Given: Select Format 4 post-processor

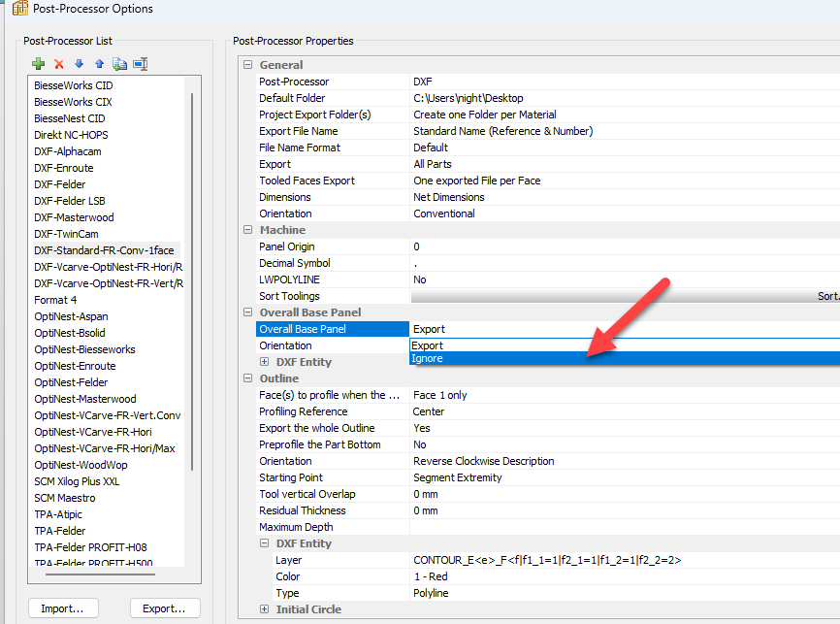Looking at the screenshot, I should click(55, 300).
